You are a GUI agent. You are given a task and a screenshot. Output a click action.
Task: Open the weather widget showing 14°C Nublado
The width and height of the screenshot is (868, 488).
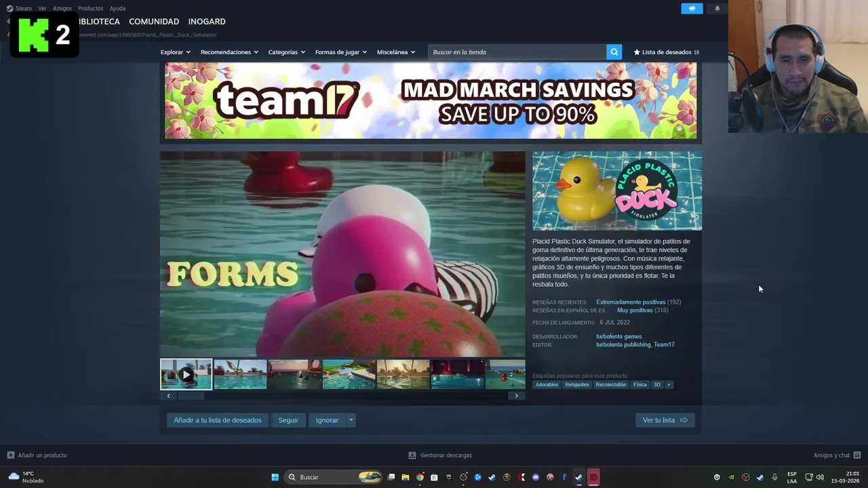click(x=26, y=477)
